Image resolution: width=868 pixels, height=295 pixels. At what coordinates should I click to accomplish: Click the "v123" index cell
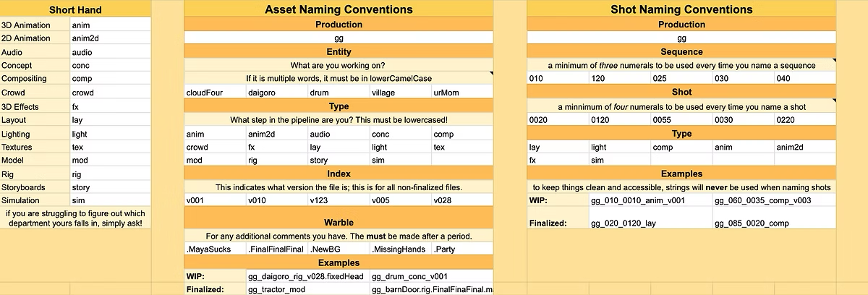[x=339, y=200]
